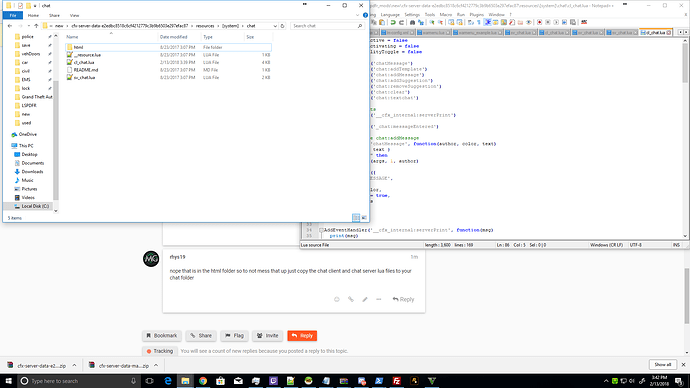Click the Find binoculars icon in Notepad++
The height and width of the screenshot is (388, 690).
click(412, 22)
